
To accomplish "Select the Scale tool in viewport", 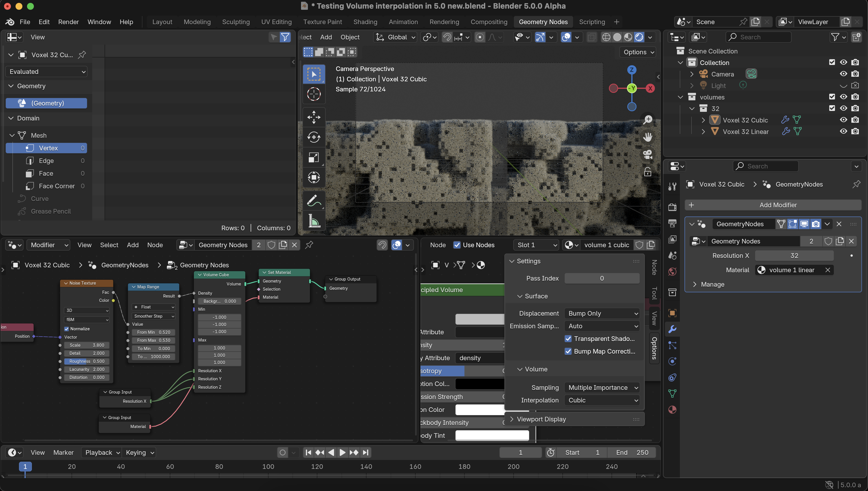I will [x=314, y=157].
